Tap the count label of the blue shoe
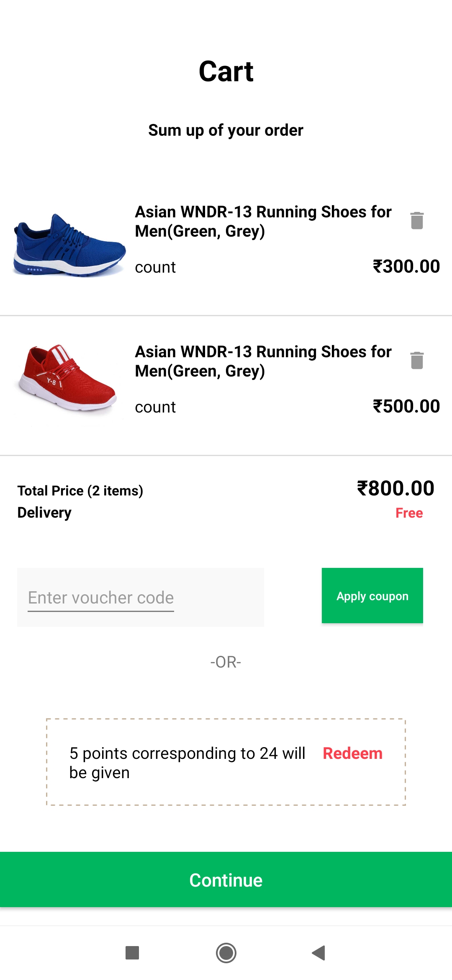452x980 pixels. point(155,268)
